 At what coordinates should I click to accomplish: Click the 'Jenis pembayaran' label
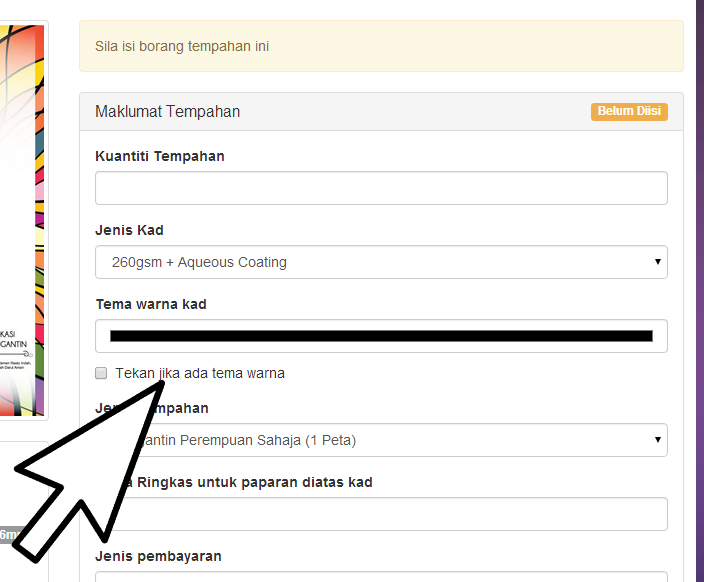pyautogui.click(x=158, y=556)
